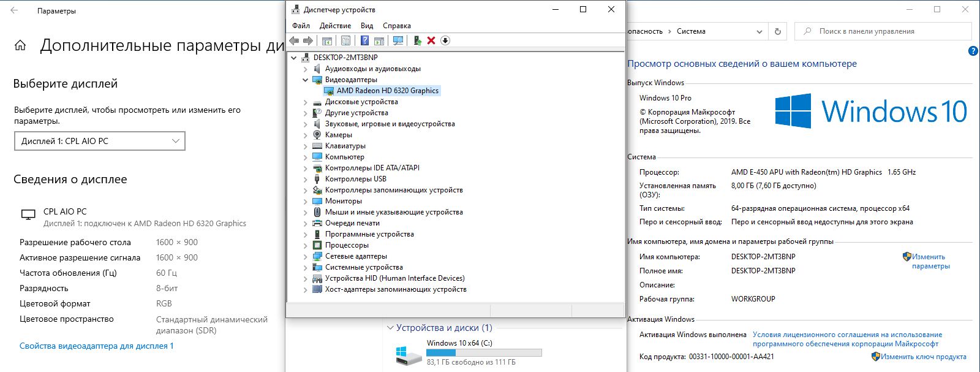Toggle console tree pane toolbar icon
980x372 pixels.
(x=327, y=40)
